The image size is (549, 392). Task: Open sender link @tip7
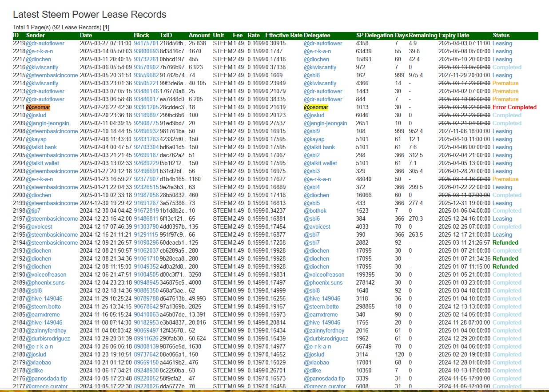click(x=33, y=211)
